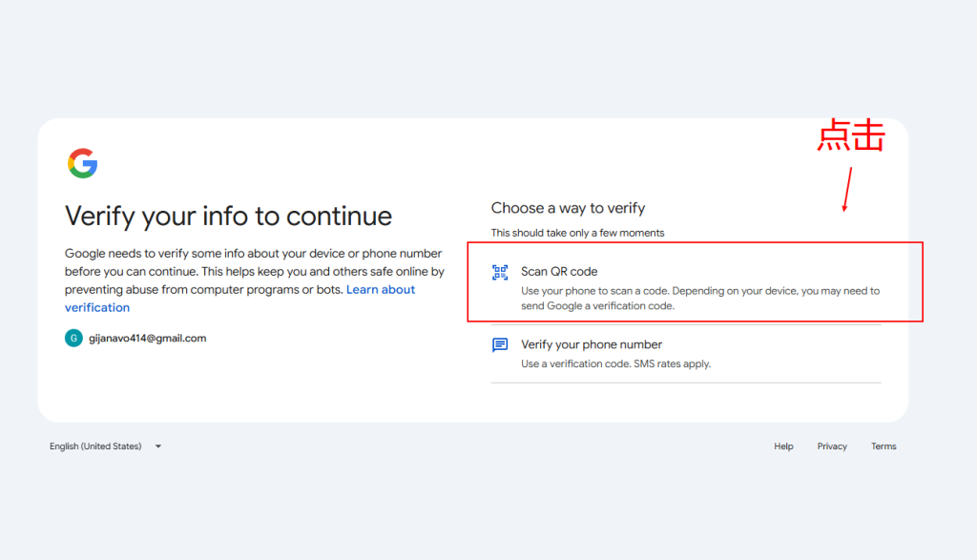This screenshot has width=977, height=560.
Task: Open the Learn about verification link
Action: 239,299
